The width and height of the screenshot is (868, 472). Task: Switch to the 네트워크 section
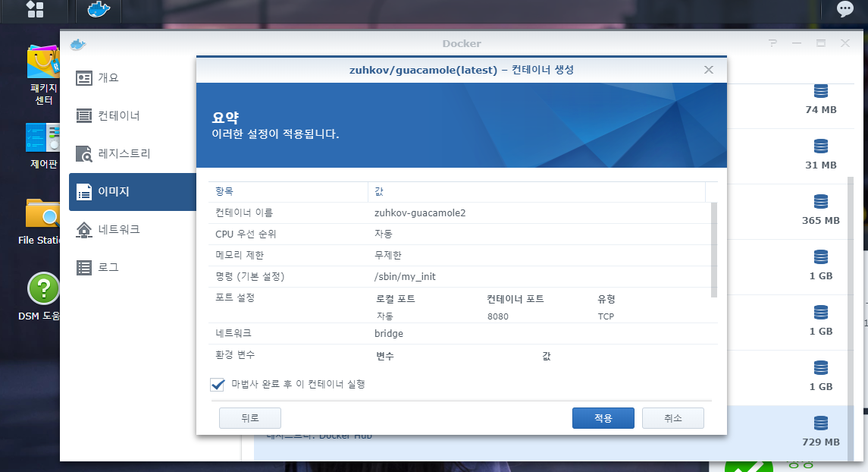[x=133, y=229]
